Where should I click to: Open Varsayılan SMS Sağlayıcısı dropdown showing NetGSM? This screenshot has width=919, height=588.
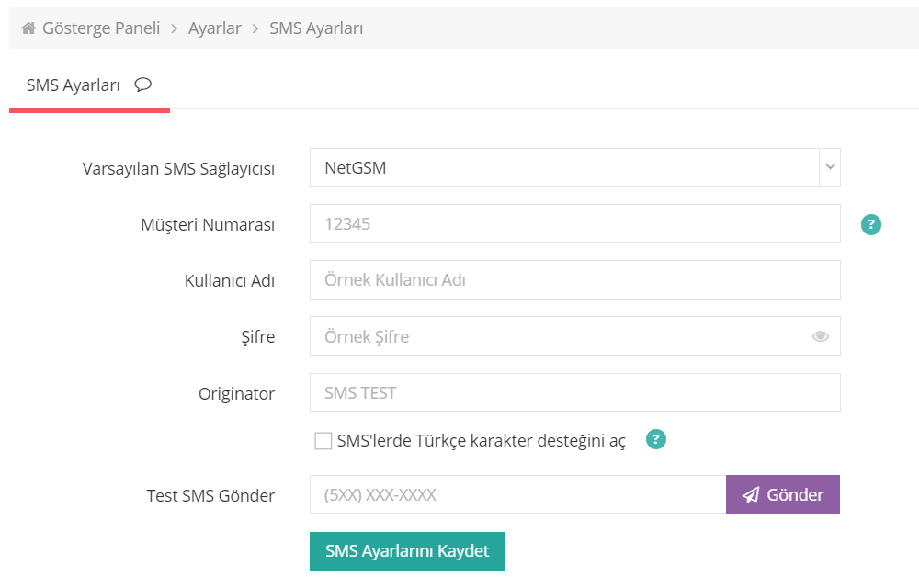pyautogui.click(x=575, y=167)
